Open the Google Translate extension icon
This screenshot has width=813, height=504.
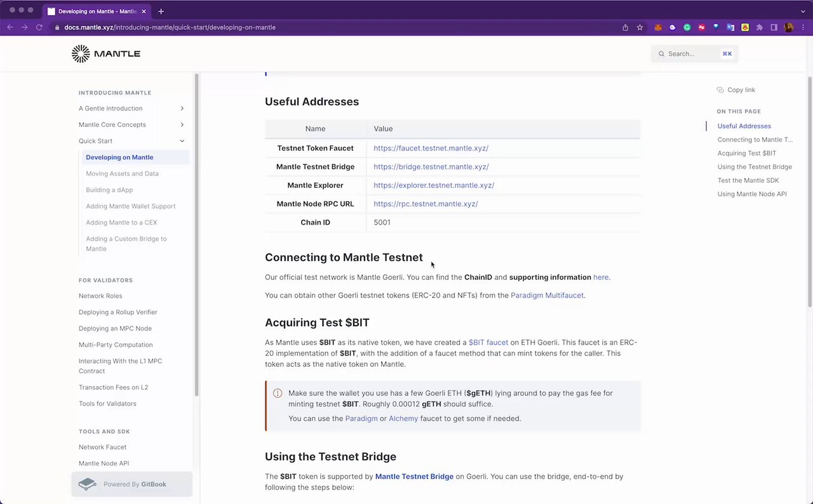point(730,27)
